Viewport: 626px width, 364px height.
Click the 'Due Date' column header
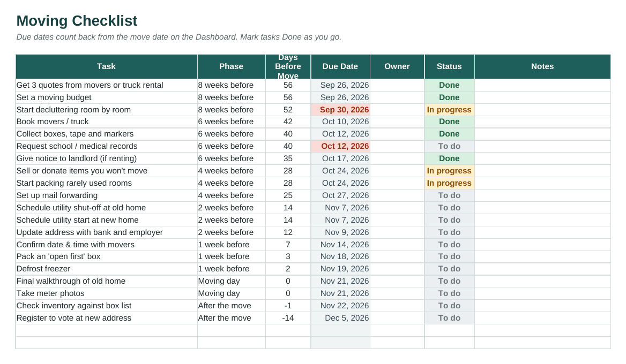pos(340,66)
